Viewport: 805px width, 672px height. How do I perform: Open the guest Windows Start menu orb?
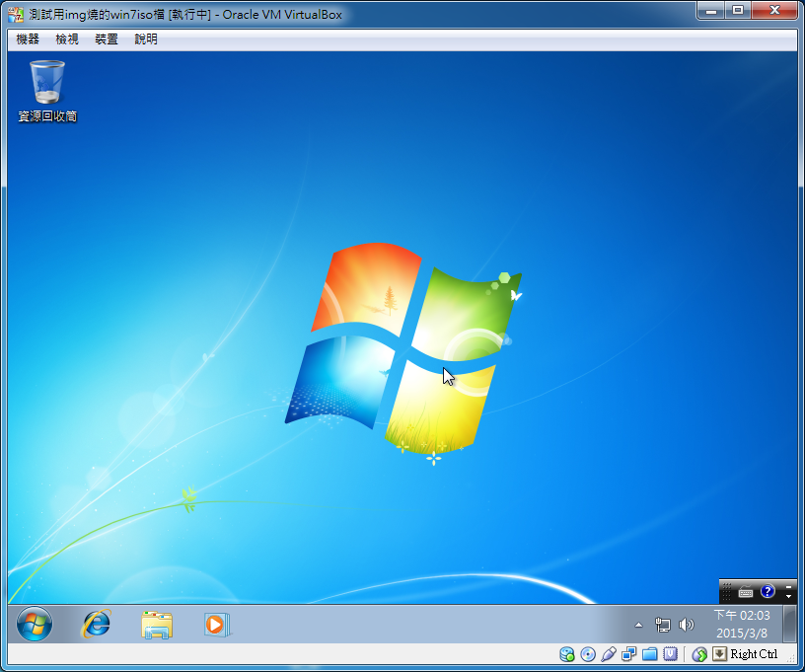35,625
